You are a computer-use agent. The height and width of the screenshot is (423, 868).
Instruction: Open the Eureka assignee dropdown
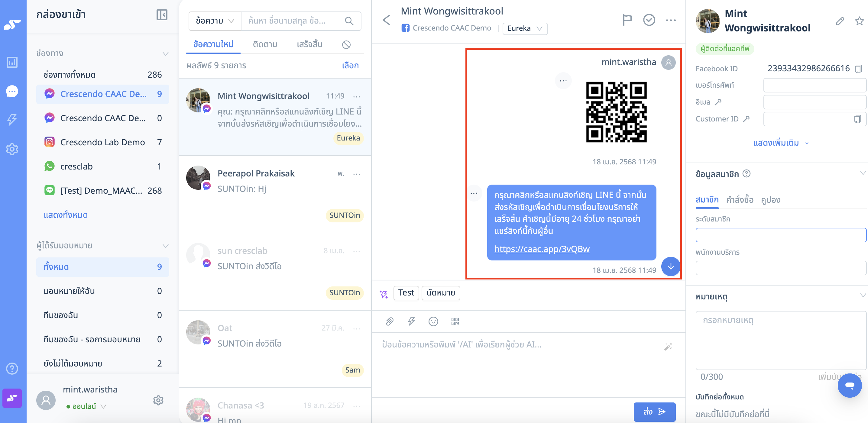point(525,28)
